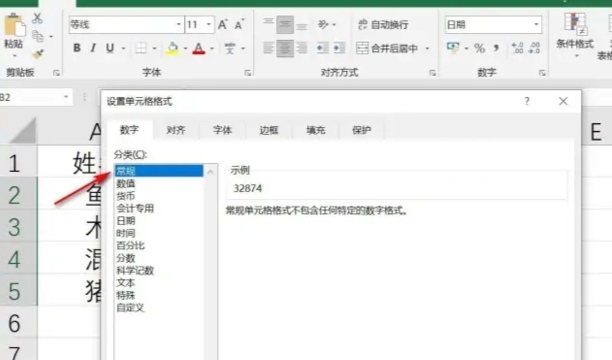612x360 pixels.
Task: Select 时间 in the category list
Action: pyautogui.click(x=159, y=233)
